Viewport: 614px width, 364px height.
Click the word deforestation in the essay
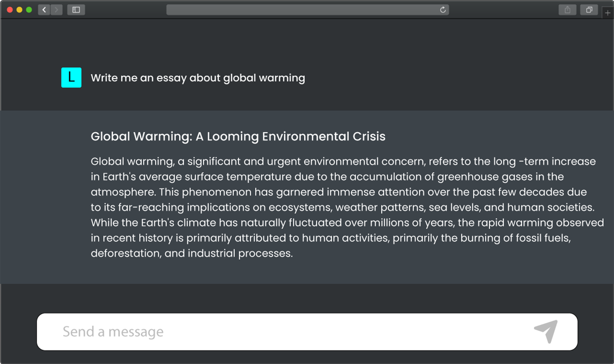coord(126,253)
